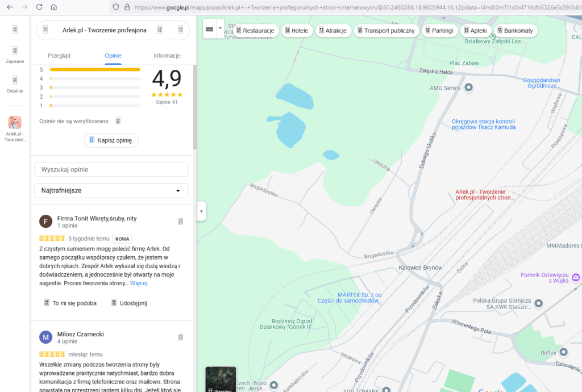Expand the input tools dropdown arrow
This screenshot has height=392, width=582.
[220, 29]
